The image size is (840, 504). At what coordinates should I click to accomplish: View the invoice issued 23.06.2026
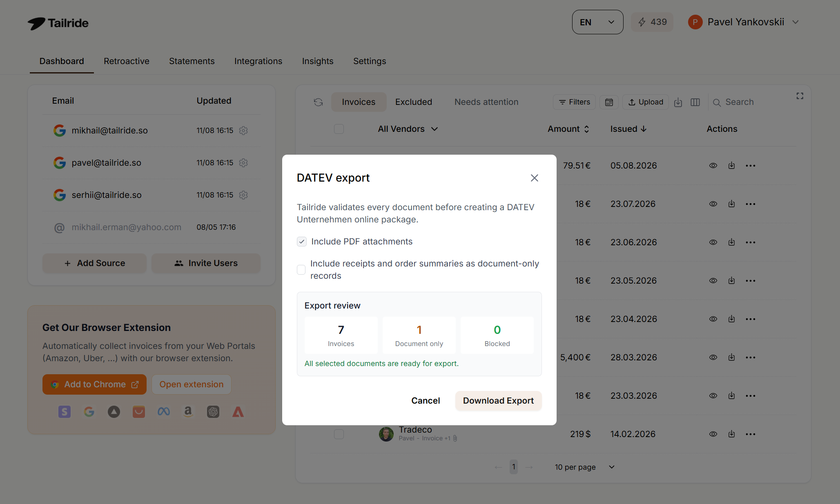(x=713, y=242)
